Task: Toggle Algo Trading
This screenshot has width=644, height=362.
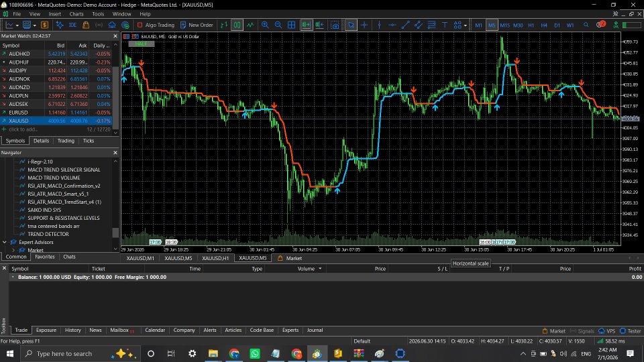Action: tap(156, 25)
